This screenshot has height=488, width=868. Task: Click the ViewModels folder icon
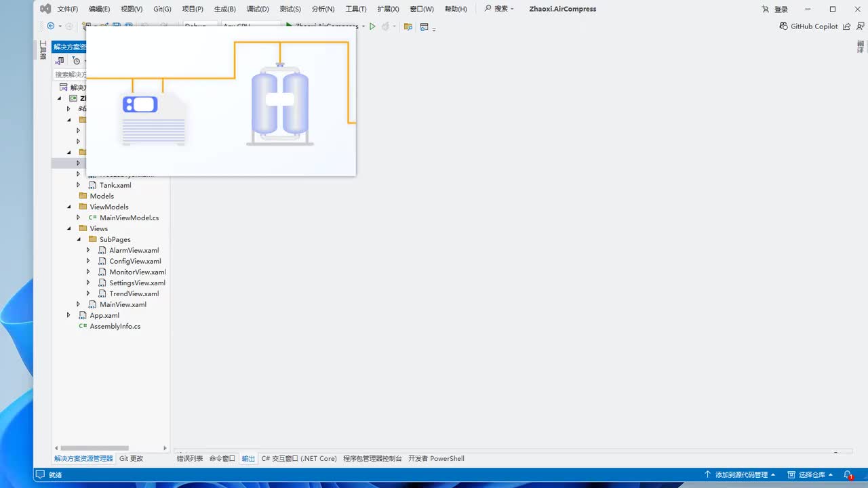83,207
